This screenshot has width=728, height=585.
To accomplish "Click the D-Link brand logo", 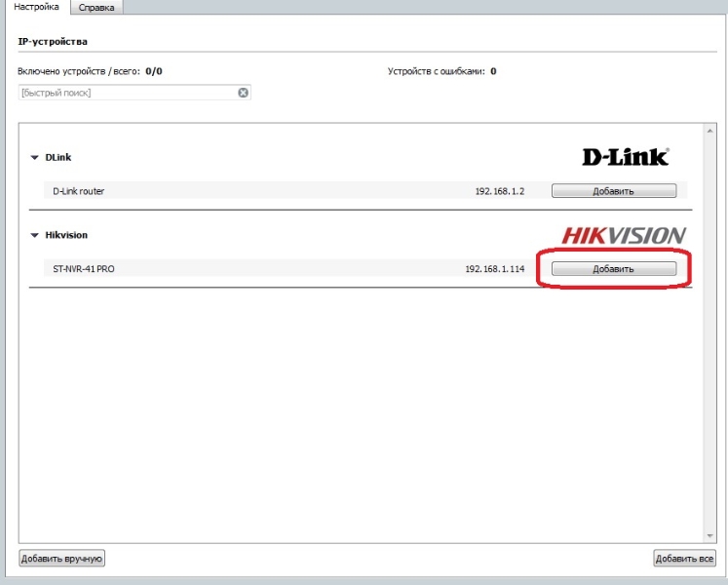I will click(x=626, y=157).
